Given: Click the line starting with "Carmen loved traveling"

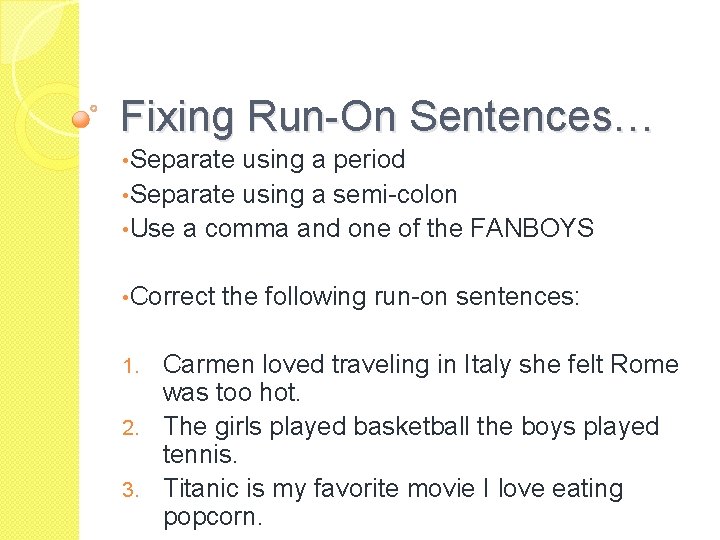Looking at the screenshot, I should (x=420, y=365).
